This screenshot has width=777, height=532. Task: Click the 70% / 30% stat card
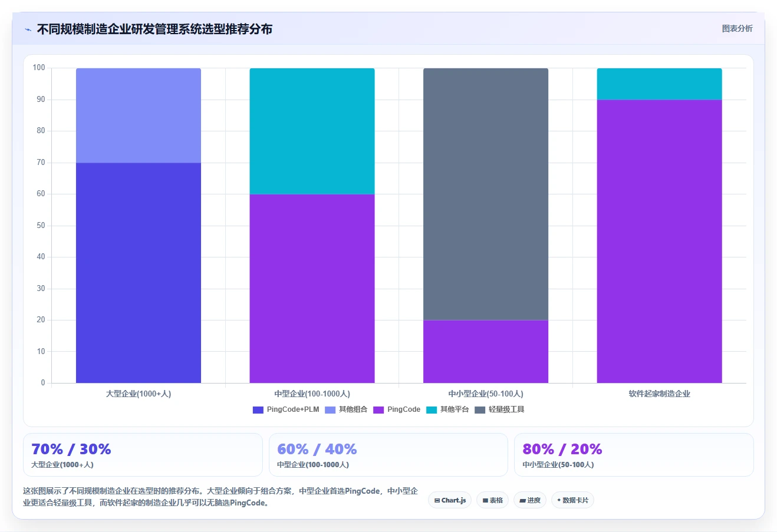143,455
